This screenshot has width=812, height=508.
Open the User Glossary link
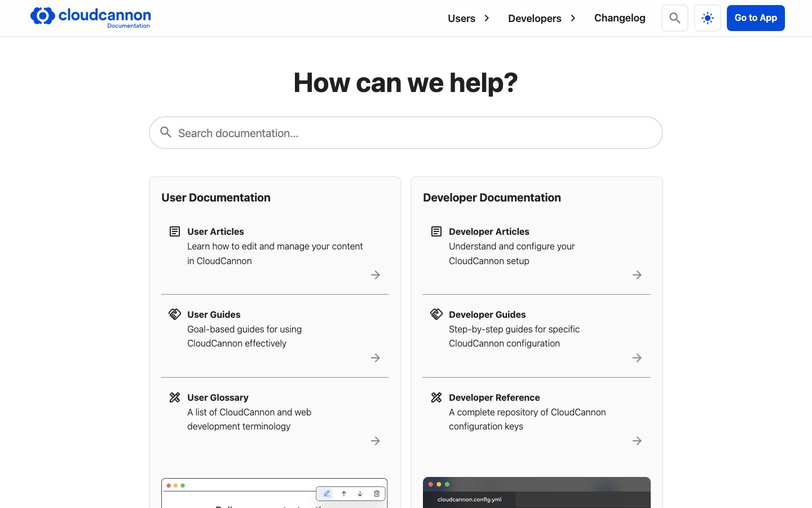click(x=218, y=397)
